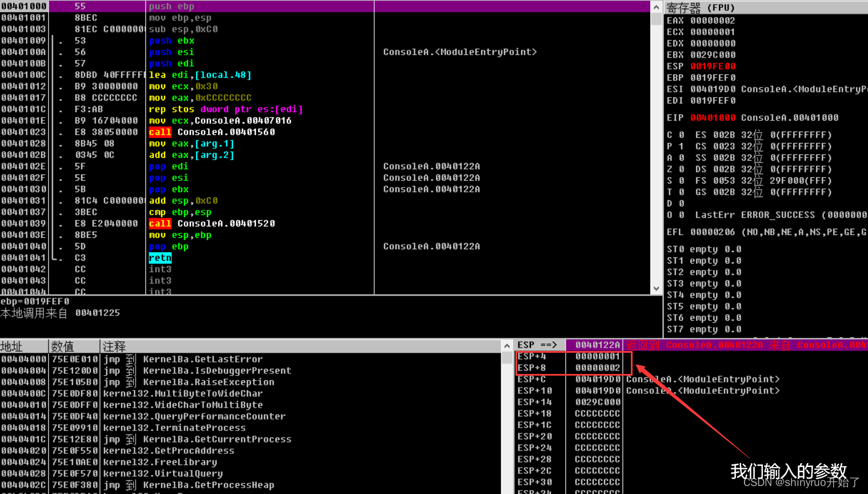
Task: Select the EBX register value 0029C000
Action: coord(713,55)
